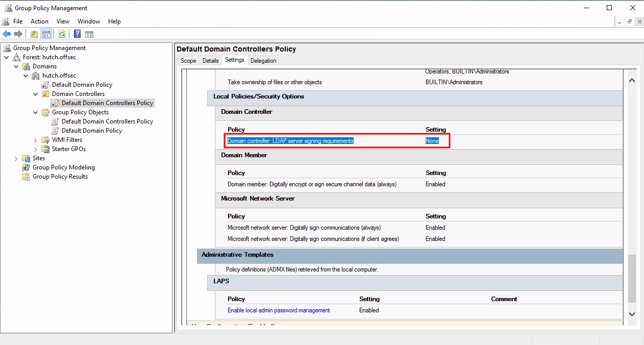Click the Starter GPOs folder icon
The width and height of the screenshot is (644, 345).
[45, 149]
